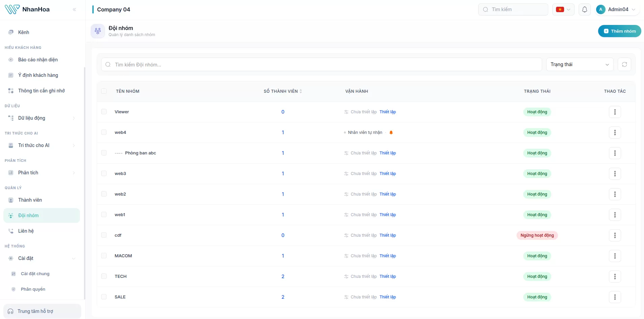Expand the Tri thức cho AI menu
The width and height of the screenshot is (644, 319).
(x=41, y=145)
